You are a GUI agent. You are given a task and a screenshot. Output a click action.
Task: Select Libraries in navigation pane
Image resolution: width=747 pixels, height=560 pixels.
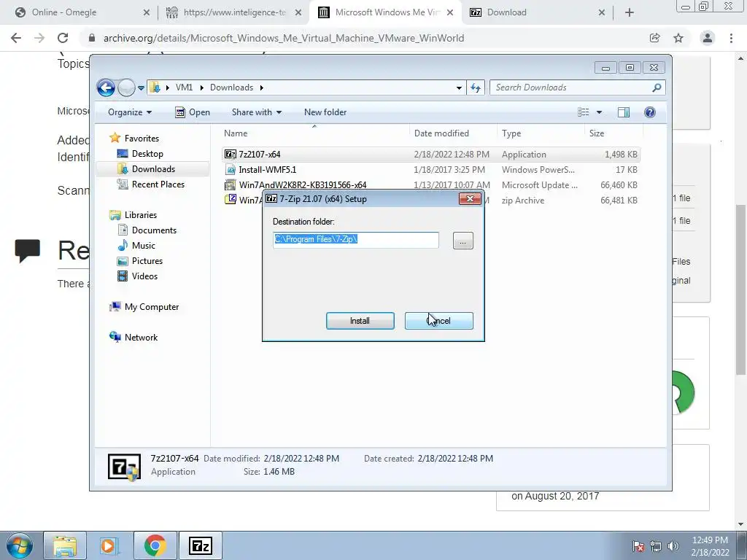pos(141,215)
